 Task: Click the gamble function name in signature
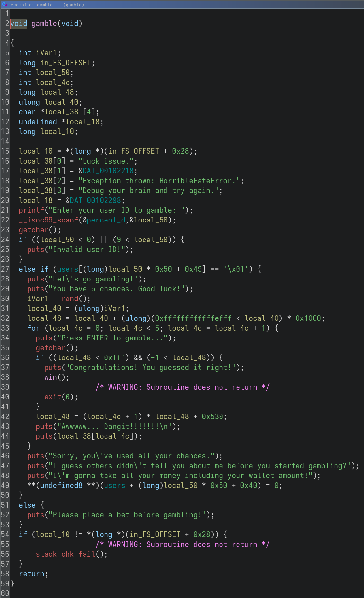(x=44, y=24)
